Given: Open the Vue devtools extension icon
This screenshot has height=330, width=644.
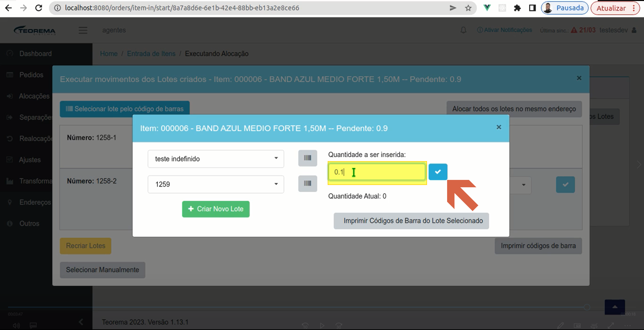Looking at the screenshot, I should click(x=487, y=8).
